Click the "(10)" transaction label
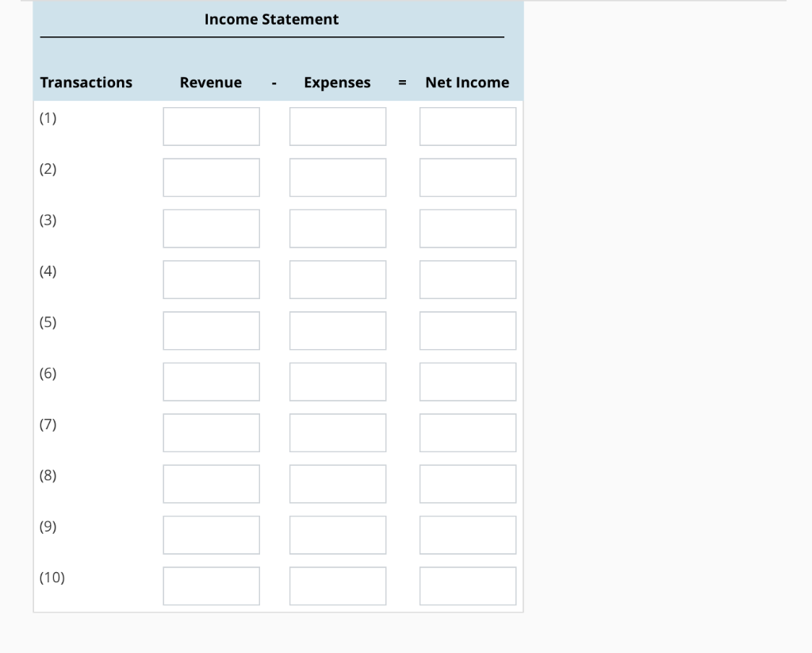The image size is (812, 653). point(52,578)
